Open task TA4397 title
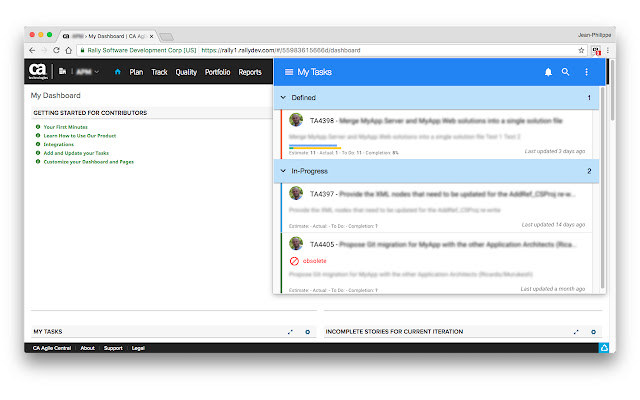Image resolution: width=640 pixels, height=400 pixels. (x=442, y=194)
